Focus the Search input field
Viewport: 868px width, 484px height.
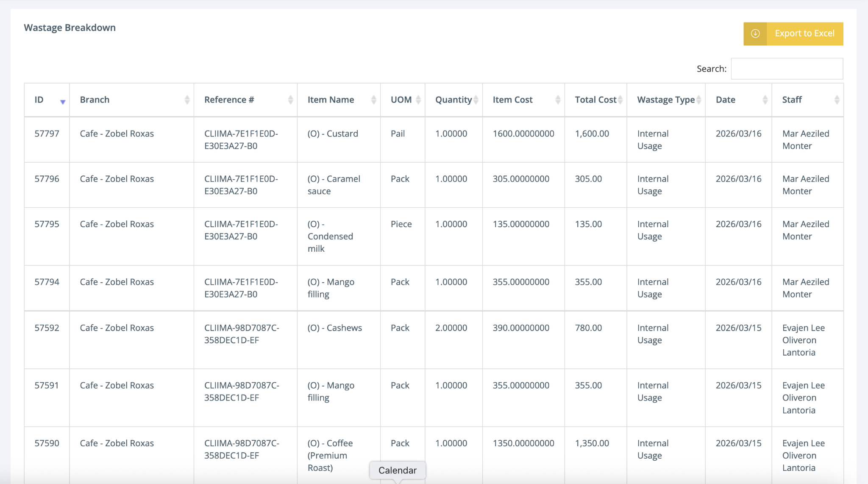[x=787, y=69]
